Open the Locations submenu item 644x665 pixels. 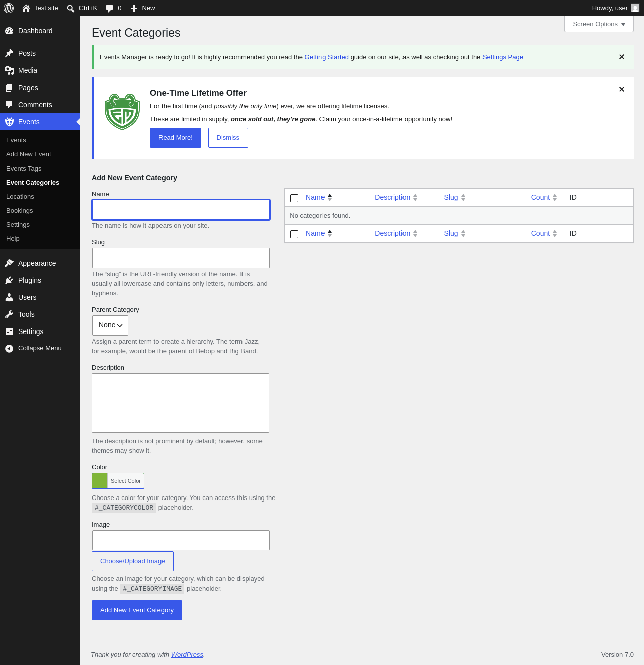point(20,197)
